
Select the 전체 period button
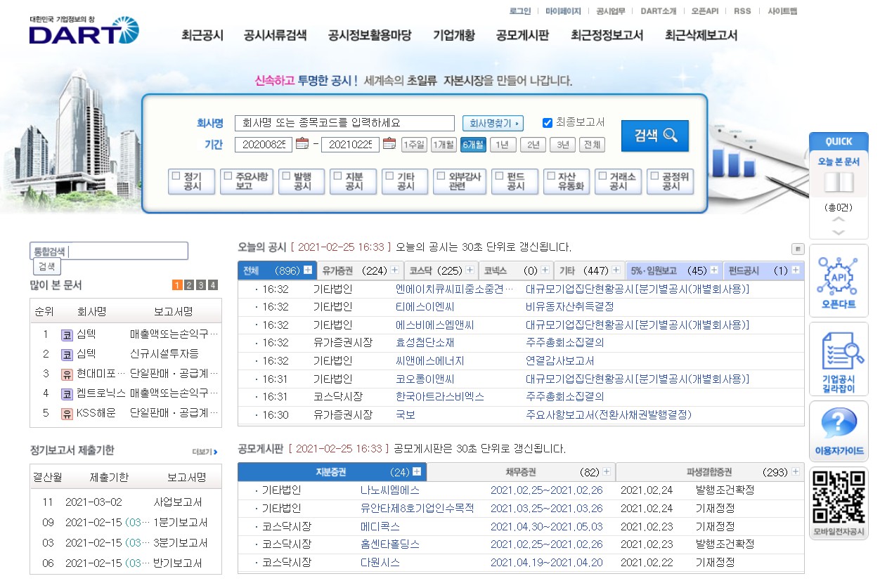(592, 145)
